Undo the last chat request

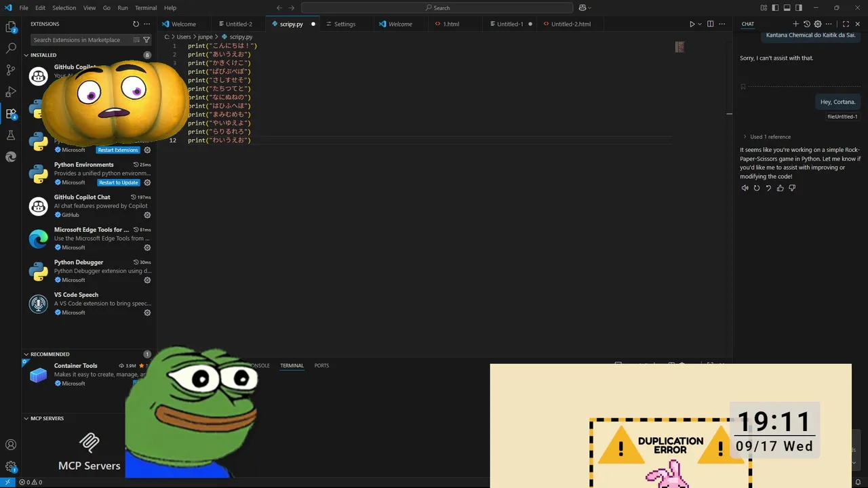[768, 188]
